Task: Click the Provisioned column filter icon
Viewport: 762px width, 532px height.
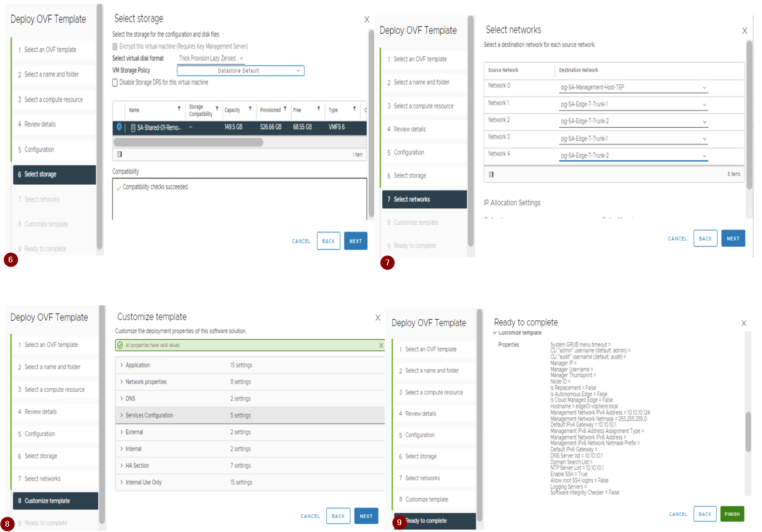Action: 285,109
